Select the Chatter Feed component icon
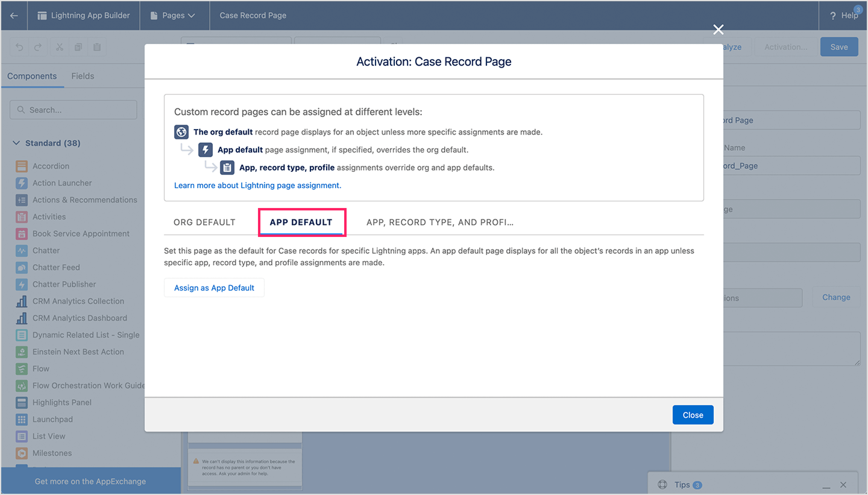This screenshot has height=495, width=868. click(x=21, y=267)
